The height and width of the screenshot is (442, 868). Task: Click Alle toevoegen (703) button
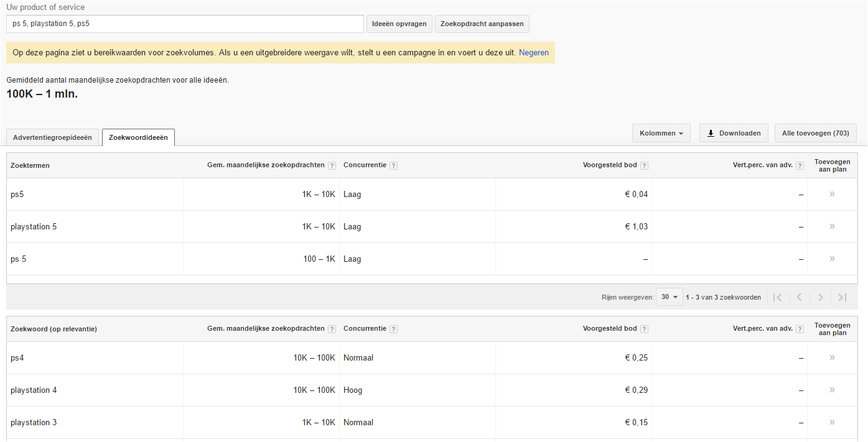pos(815,133)
